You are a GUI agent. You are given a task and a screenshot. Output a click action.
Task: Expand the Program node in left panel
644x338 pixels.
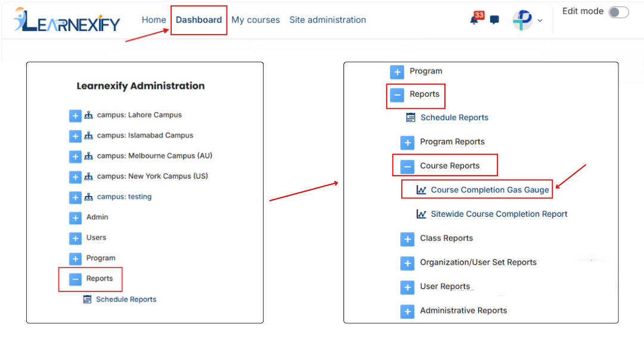click(x=75, y=259)
